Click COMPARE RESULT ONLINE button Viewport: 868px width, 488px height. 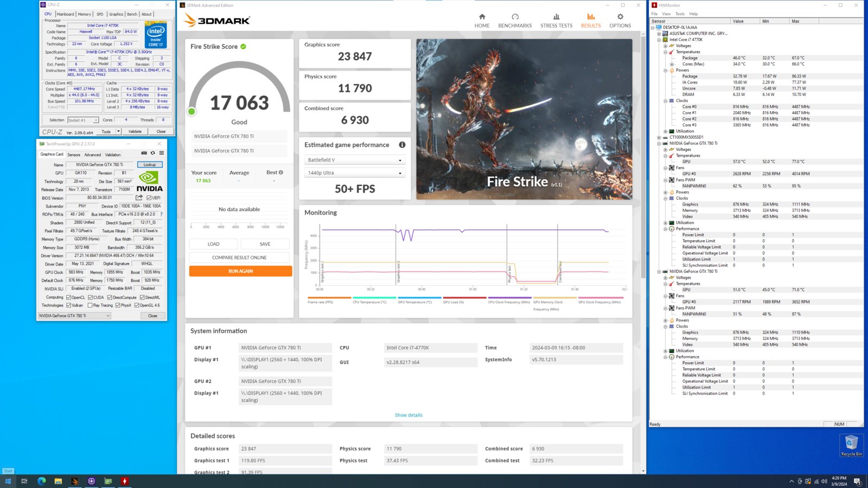click(x=239, y=258)
